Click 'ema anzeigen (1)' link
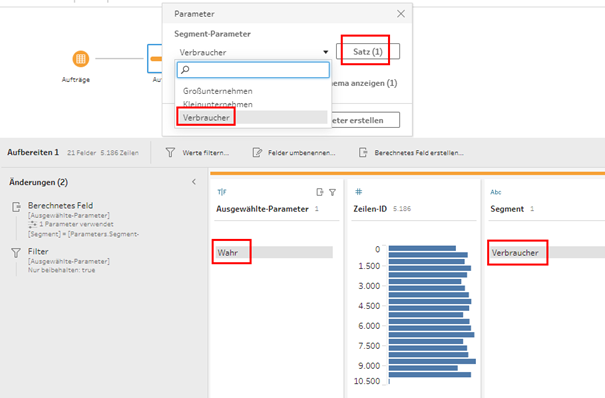This screenshot has width=605, height=398. tap(364, 83)
